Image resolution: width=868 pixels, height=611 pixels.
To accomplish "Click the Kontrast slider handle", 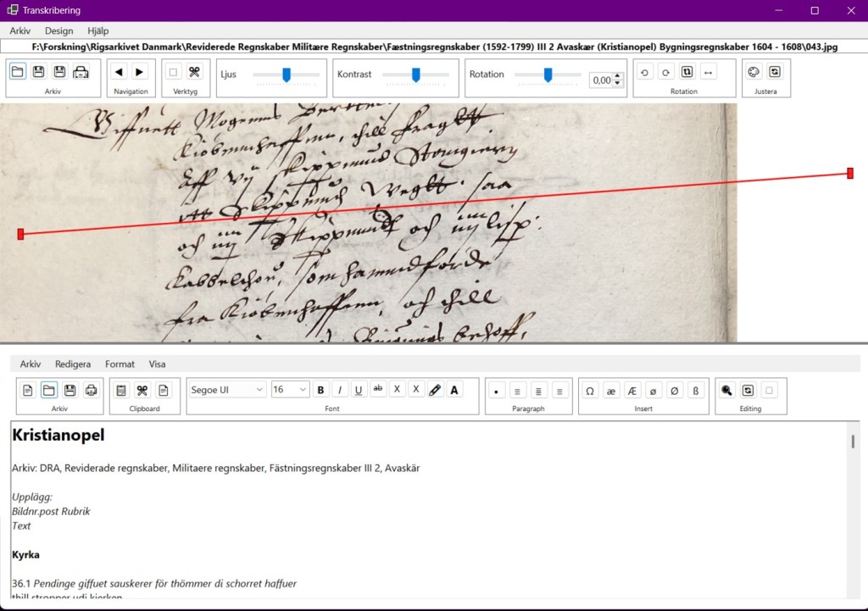I will (x=416, y=75).
